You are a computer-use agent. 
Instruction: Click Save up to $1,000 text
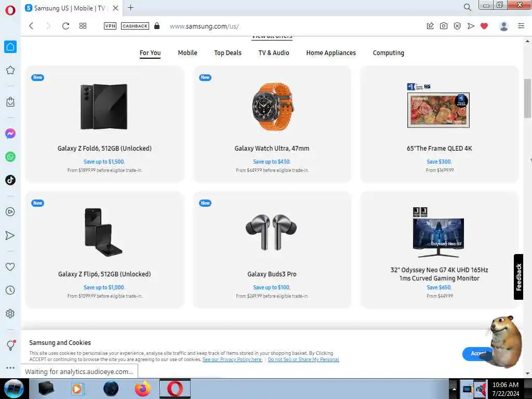(104, 287)
